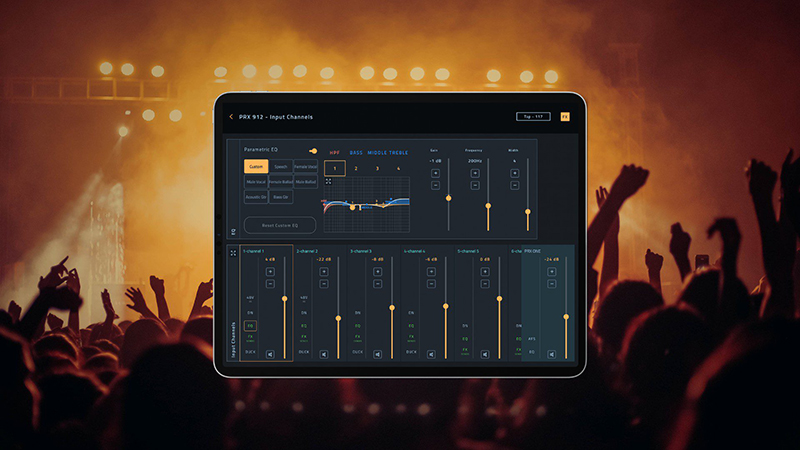Open the FX button in the header
This screenshot has width=800, height=450.
coord(565,117)
